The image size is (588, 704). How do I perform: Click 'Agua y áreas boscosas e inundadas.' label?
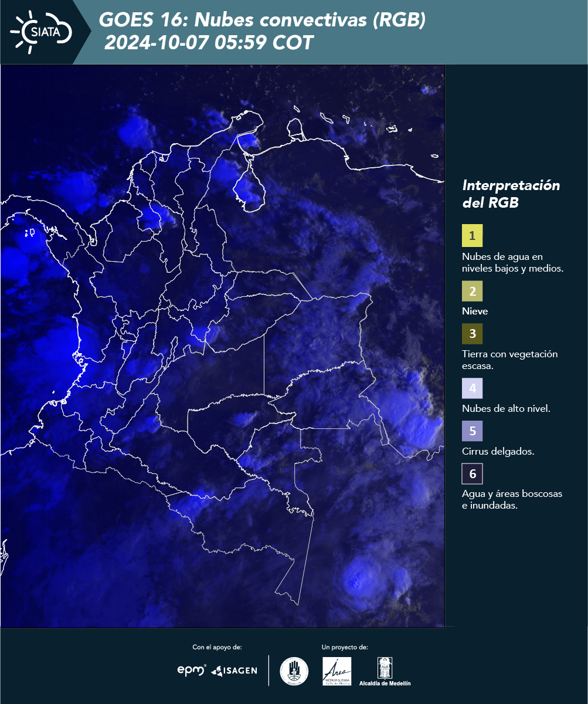pos(512,500)
